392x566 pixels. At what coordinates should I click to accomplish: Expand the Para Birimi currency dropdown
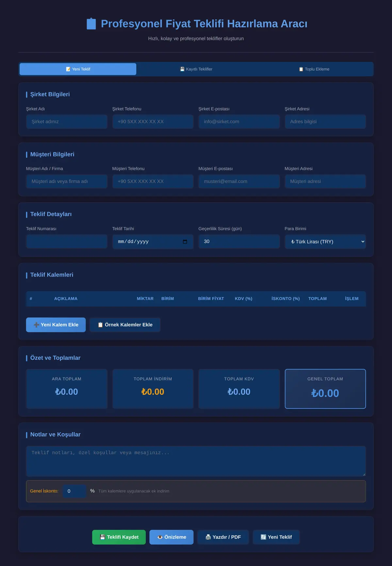325,242
